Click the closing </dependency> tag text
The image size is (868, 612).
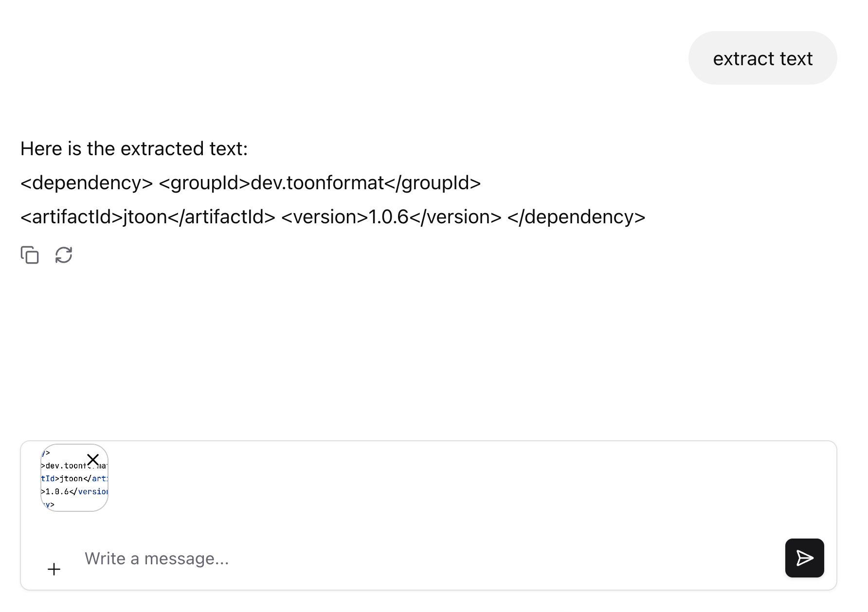(x=576, y=217)
